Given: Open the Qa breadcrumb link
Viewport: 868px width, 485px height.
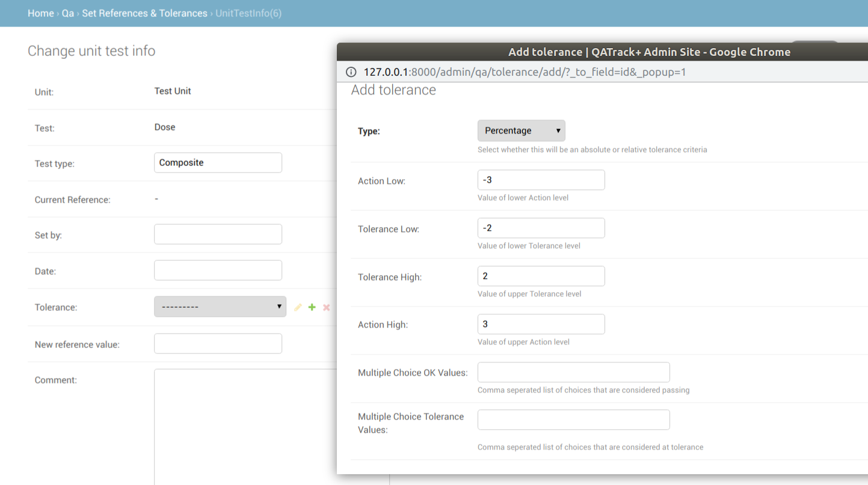Looking at the screenshot, I should pos(68,13).
